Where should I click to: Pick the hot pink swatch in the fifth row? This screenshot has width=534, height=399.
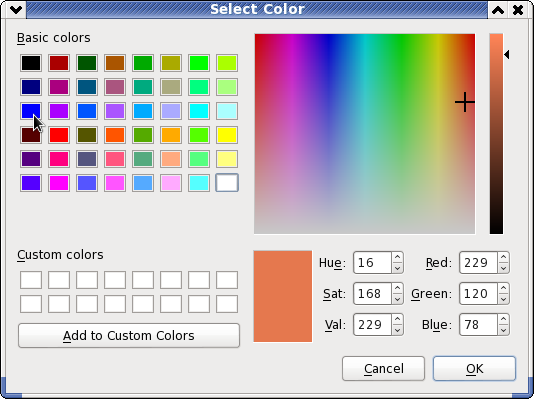point(59,159)
